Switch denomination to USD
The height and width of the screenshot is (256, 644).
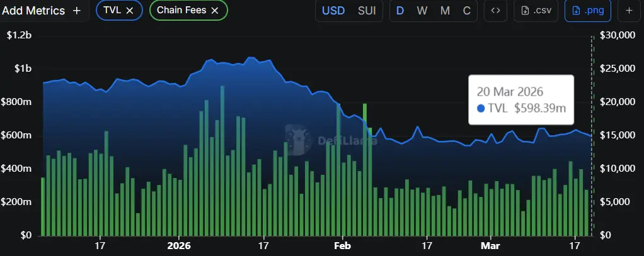point(333,11)
